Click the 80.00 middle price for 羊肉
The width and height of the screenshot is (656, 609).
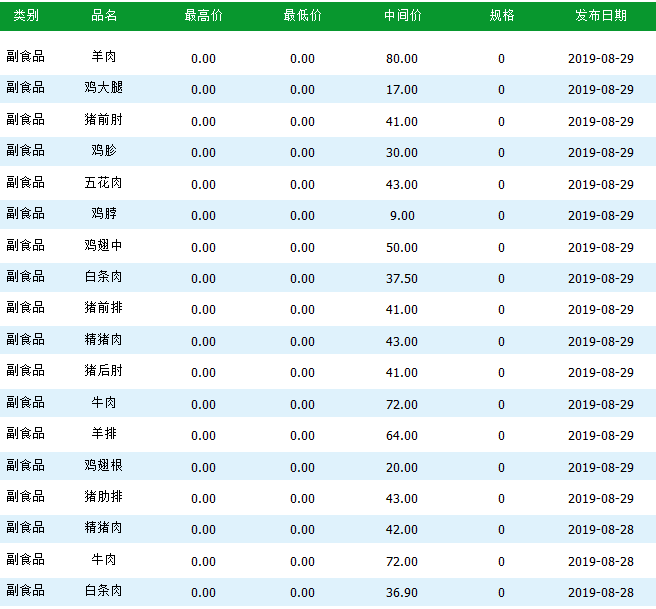[x=402, y=59]
